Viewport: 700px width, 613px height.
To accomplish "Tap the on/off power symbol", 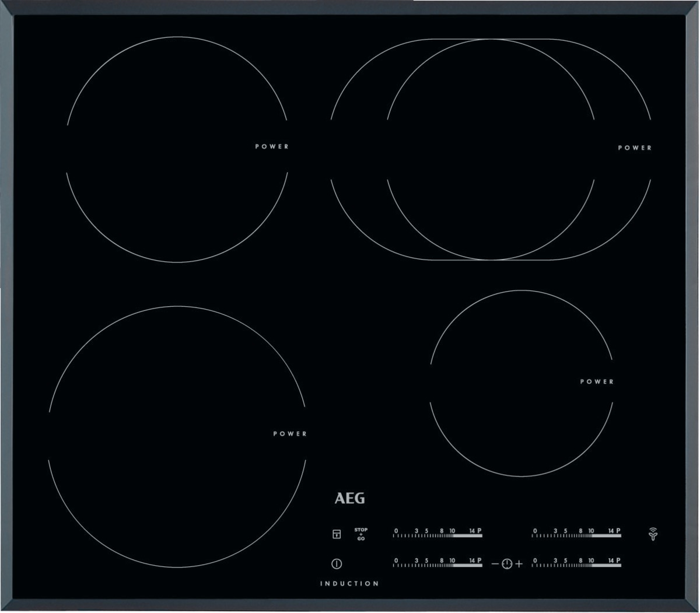I will click(337, 564).
